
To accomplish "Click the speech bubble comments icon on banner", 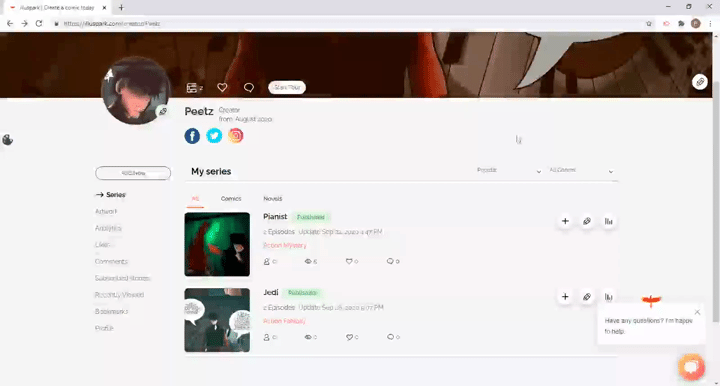I will coord(249,87).
